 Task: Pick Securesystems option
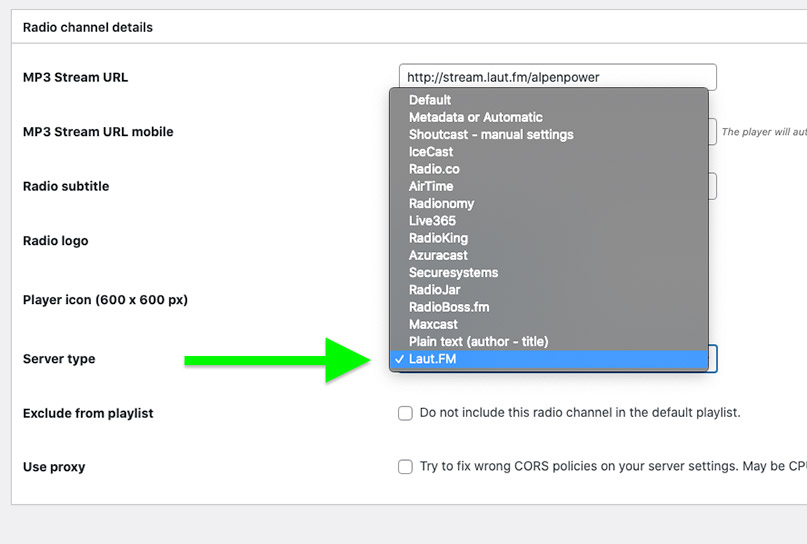(x=453, y=272)
